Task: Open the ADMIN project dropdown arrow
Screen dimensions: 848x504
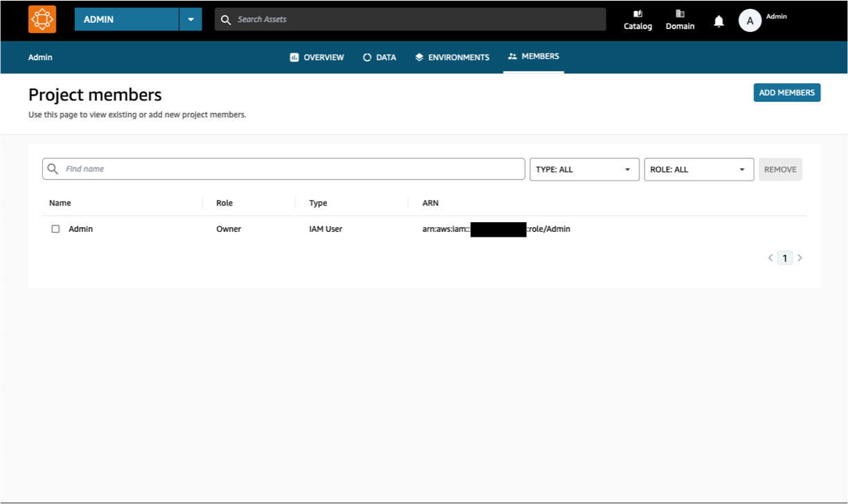Action: click(191, 19)
